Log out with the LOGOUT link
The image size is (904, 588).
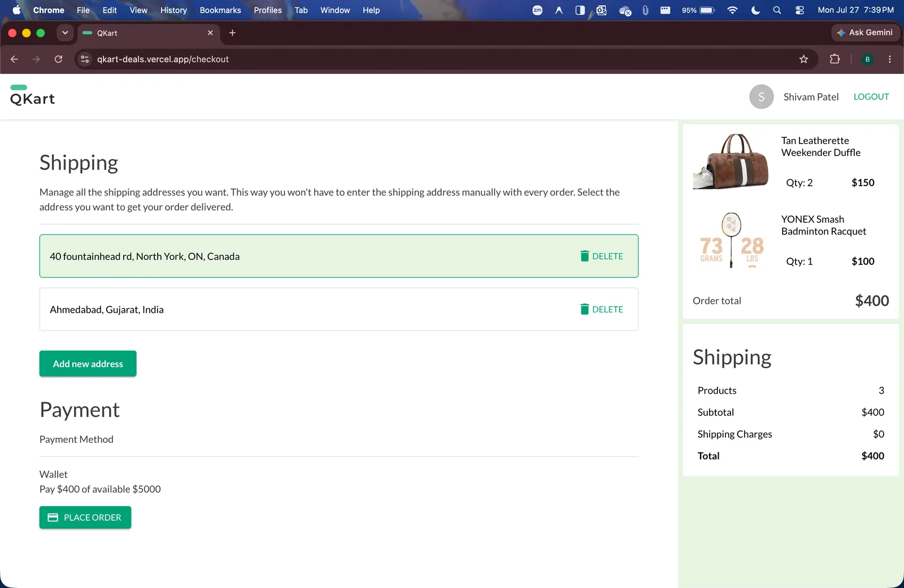click(x=871, y=97)
